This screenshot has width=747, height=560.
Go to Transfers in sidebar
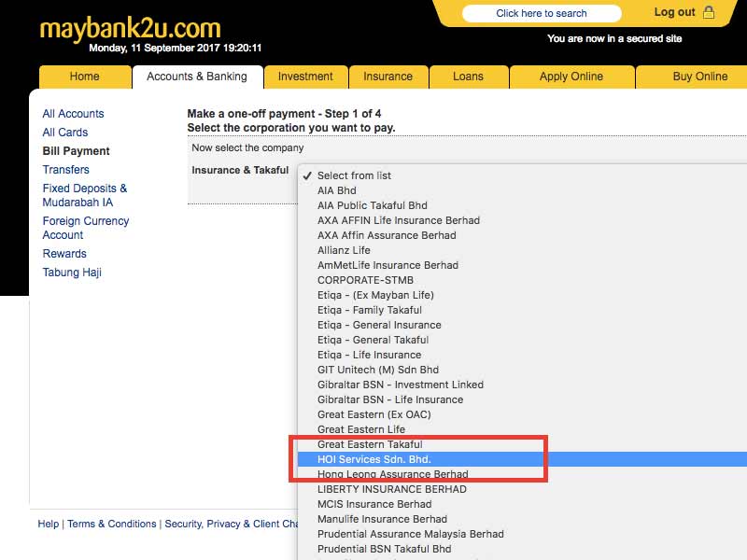point(65,170)
